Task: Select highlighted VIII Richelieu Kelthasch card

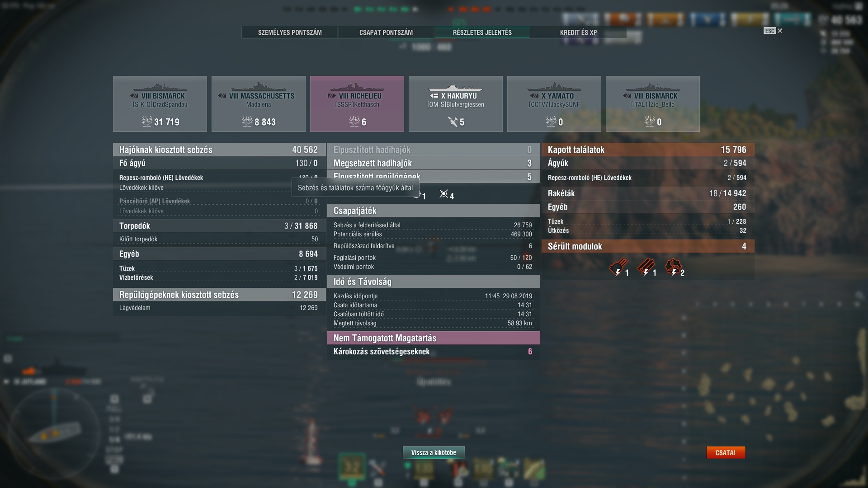Action: [357, 104]
